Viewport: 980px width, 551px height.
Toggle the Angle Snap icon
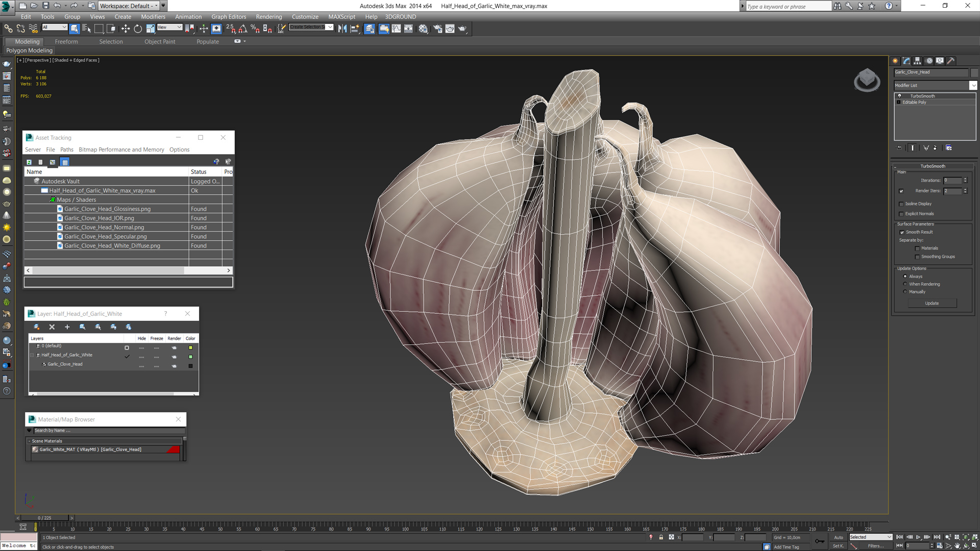tap(243, 29)
